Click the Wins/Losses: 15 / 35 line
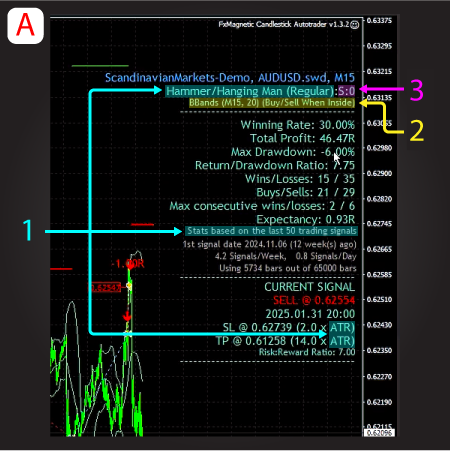This screenshot has height=451, width=450. click(300, 179)
